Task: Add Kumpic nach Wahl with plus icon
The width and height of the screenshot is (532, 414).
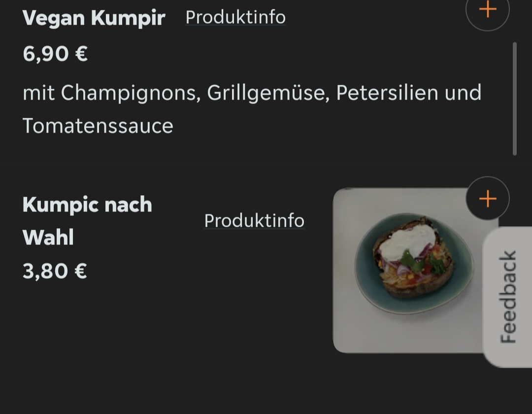Action: pos(487,199)
